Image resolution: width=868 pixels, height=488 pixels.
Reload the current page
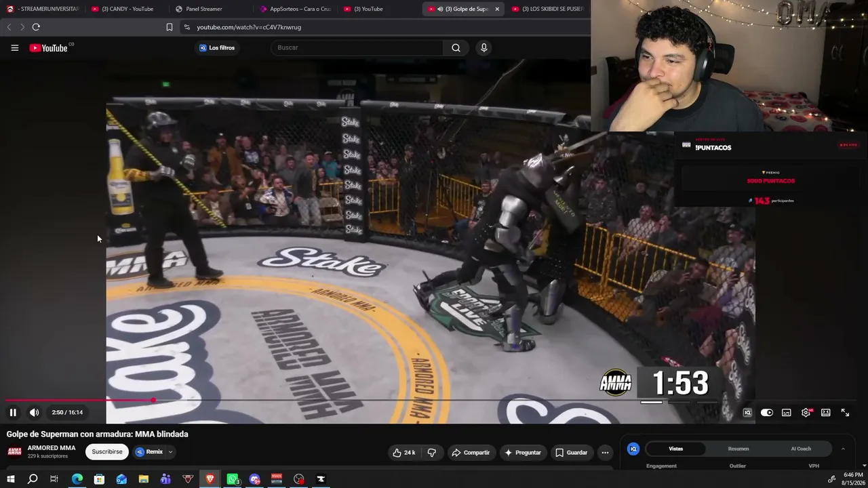[x=36, y=27]
